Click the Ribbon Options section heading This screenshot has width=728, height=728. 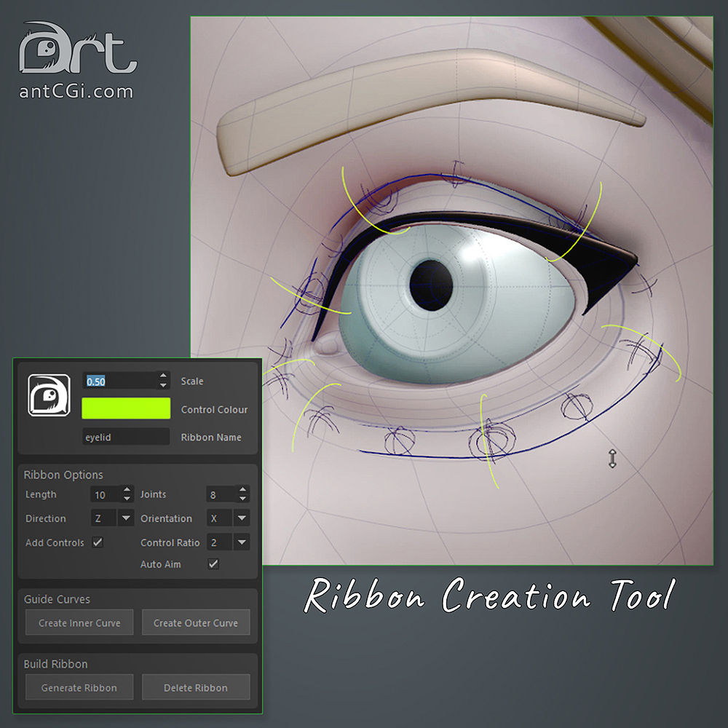63,475
